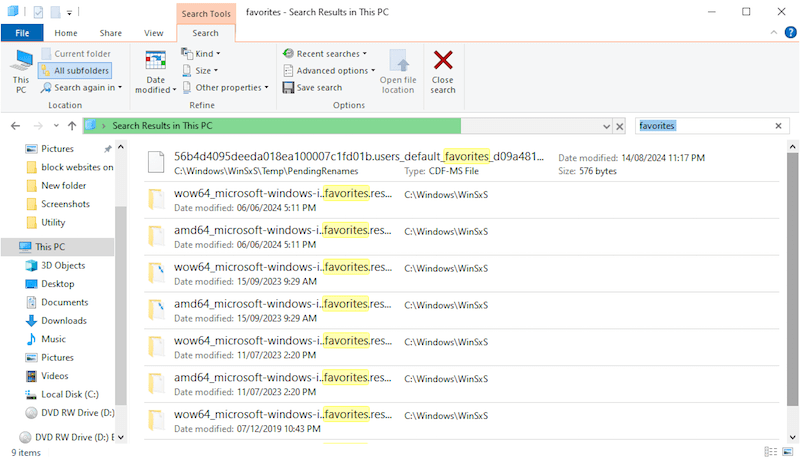
Task: Switch to the Home ribbon tab
Action: [66, 33]
